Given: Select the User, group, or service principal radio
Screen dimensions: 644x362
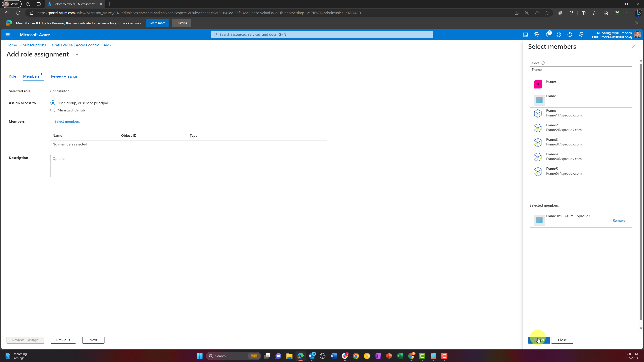Looking at the screenshot, I should tap(53, 103).
